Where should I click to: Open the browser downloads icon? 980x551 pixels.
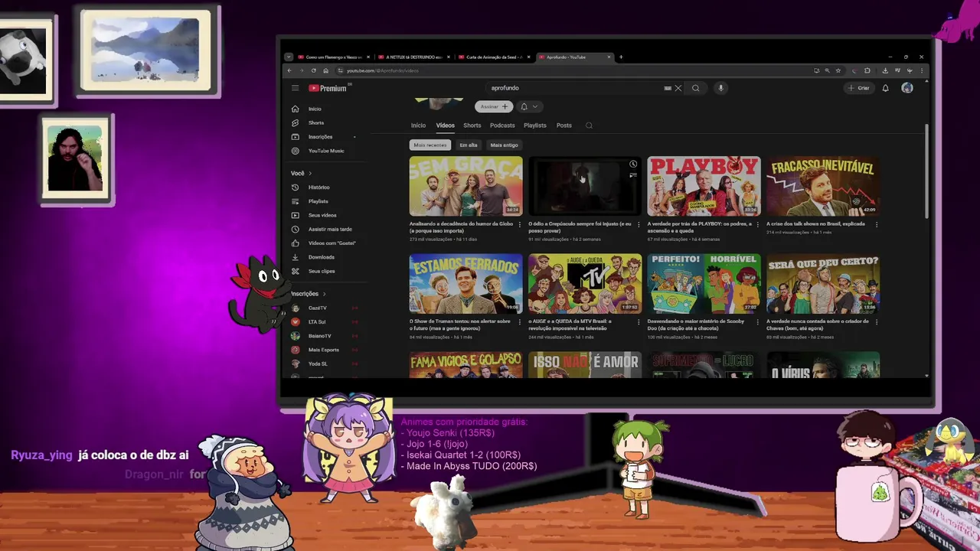point(885,70)
